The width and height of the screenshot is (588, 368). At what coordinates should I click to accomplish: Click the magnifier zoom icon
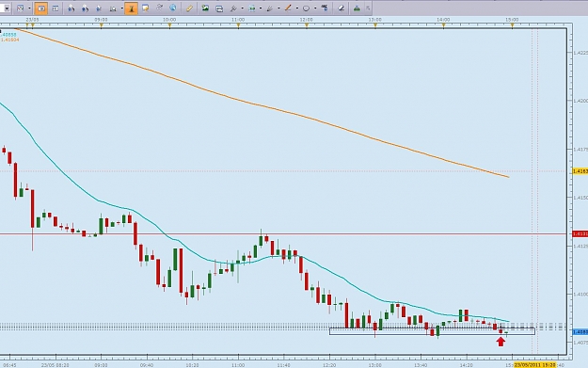coord(113,8)
